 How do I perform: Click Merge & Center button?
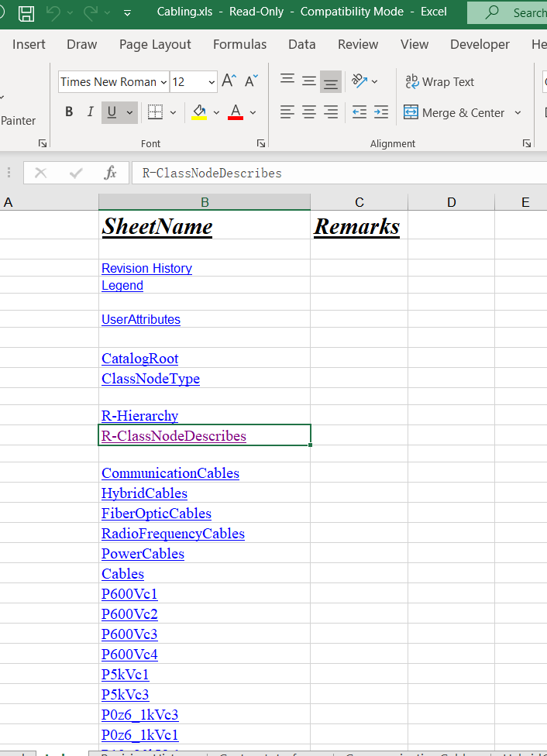click(454, 112)
